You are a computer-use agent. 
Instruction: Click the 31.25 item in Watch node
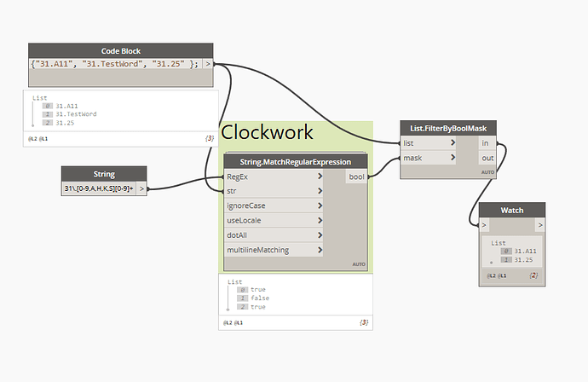(523, 260)
